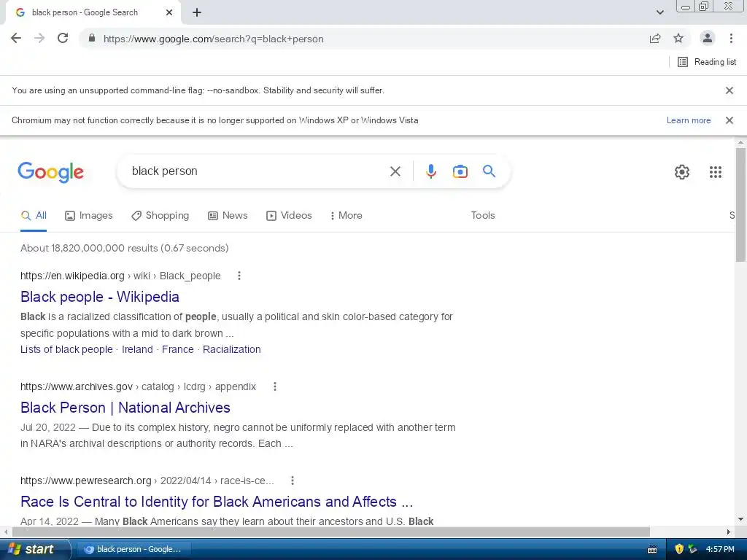Select the Chromium taskbar button
This screenshot has height=560, width=747.
pyautogui.click(x=133, y=549)
